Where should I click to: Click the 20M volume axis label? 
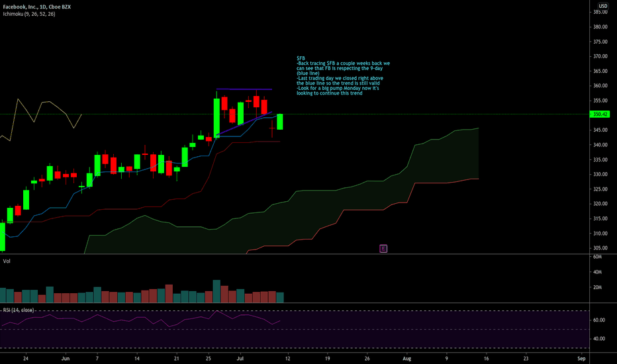597,287
